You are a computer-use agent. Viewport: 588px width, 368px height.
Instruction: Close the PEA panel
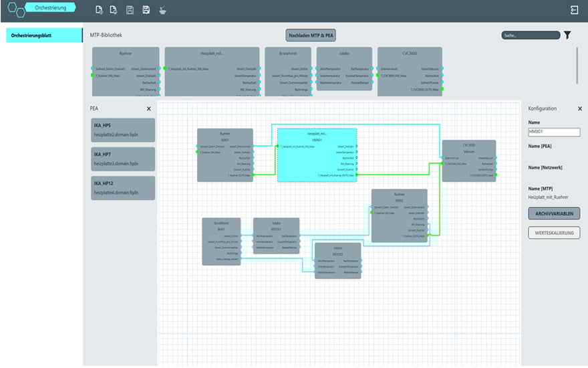click(149, 108)
